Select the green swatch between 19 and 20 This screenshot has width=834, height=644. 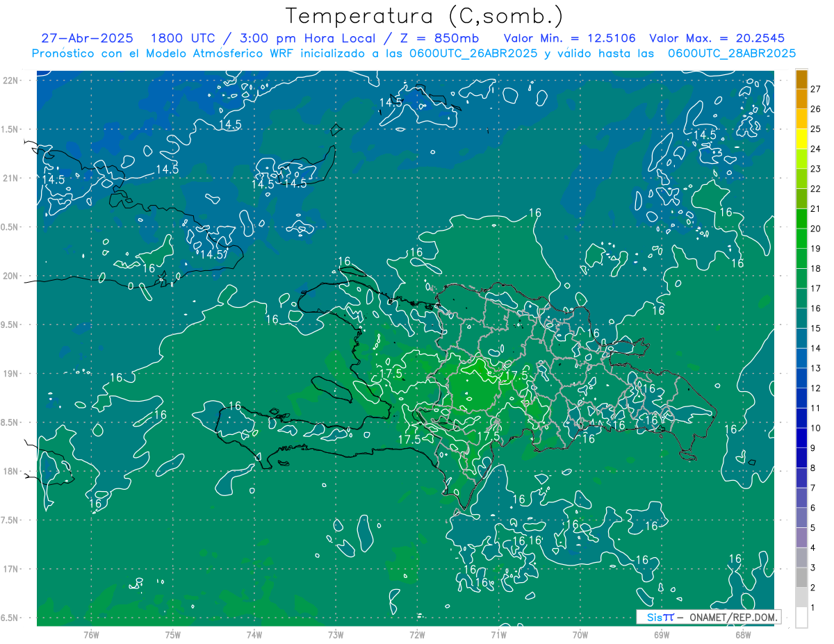(x=801, y=238)
